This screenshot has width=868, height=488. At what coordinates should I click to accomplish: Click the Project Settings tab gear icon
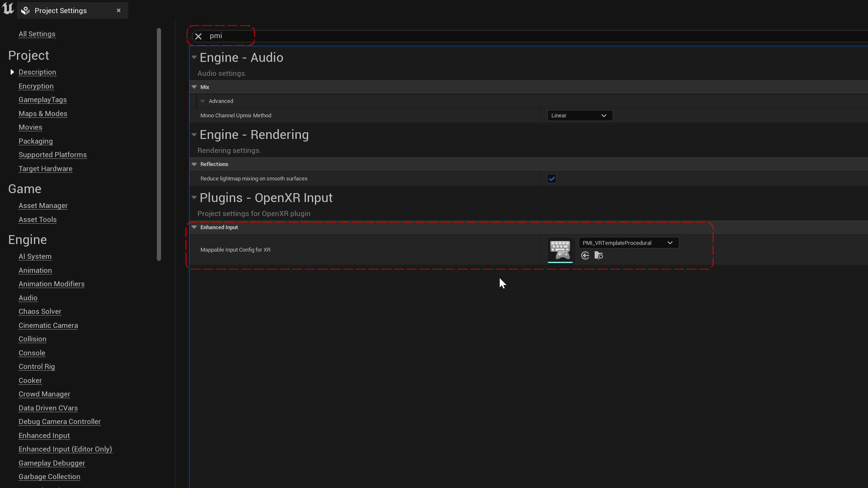coord(25,11)
